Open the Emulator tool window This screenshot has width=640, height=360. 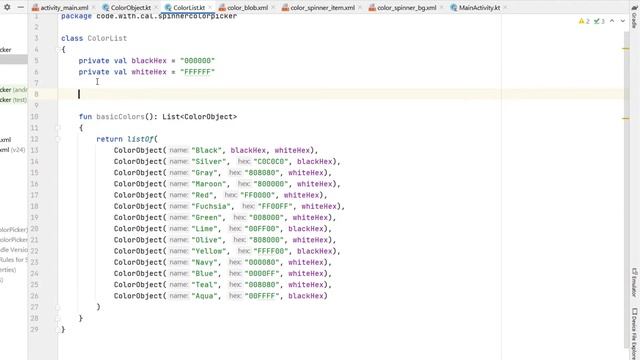click(634, 282)
